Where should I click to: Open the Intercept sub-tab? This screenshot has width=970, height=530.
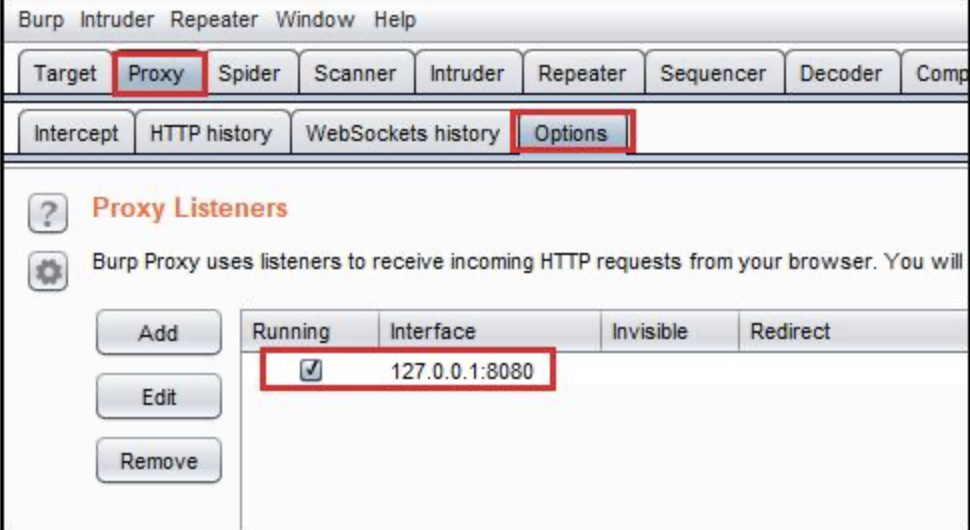point(76,133)
